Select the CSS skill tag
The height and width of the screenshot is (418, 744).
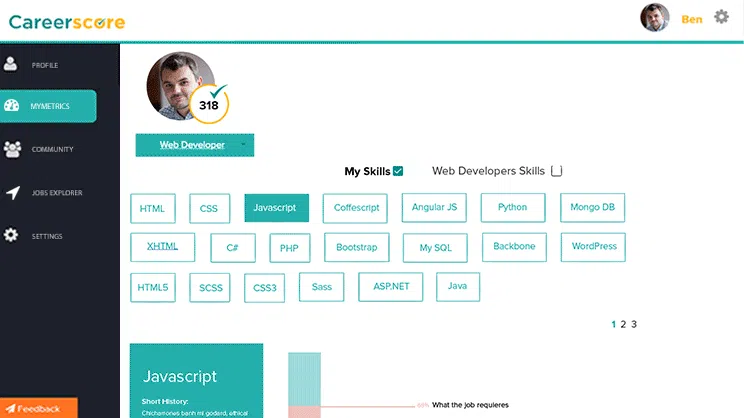pyautogui.click(x=209, y=208)
